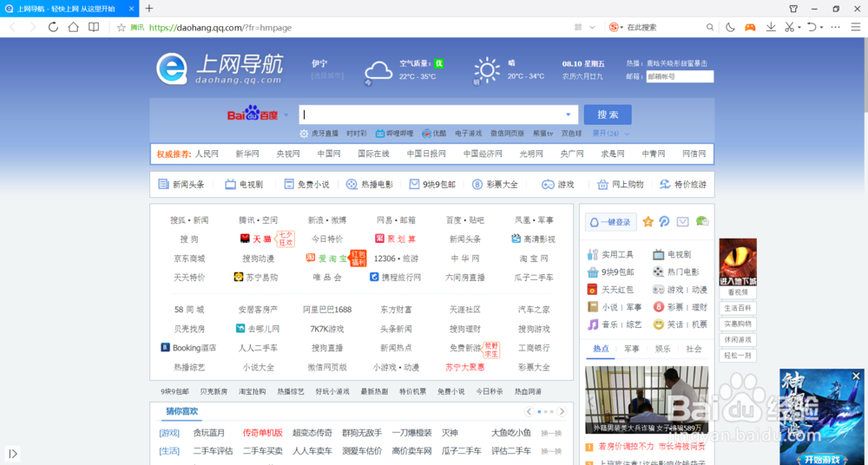Expand the 展开(24) quick links
868x465 pixels.
[611, 134]
